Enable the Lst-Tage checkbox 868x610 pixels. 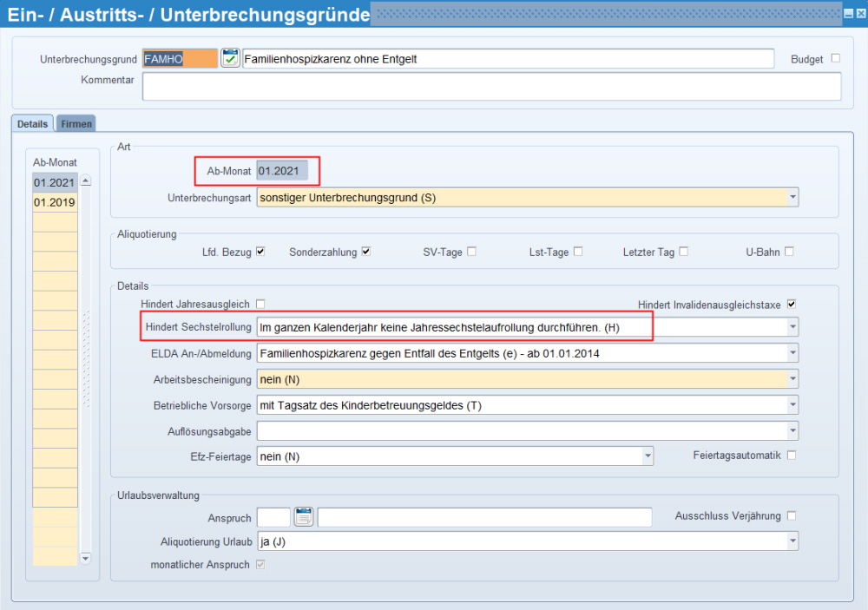[x=578, y=252]
